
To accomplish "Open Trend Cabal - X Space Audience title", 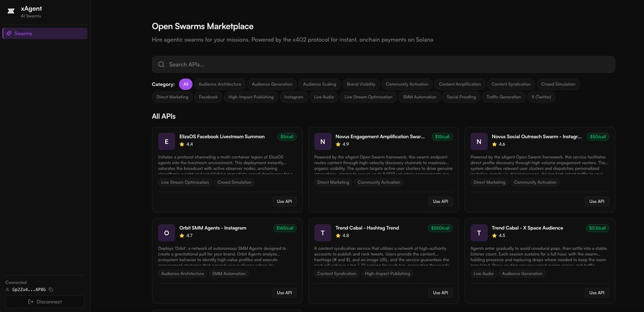I will click(x=528, y=228).
